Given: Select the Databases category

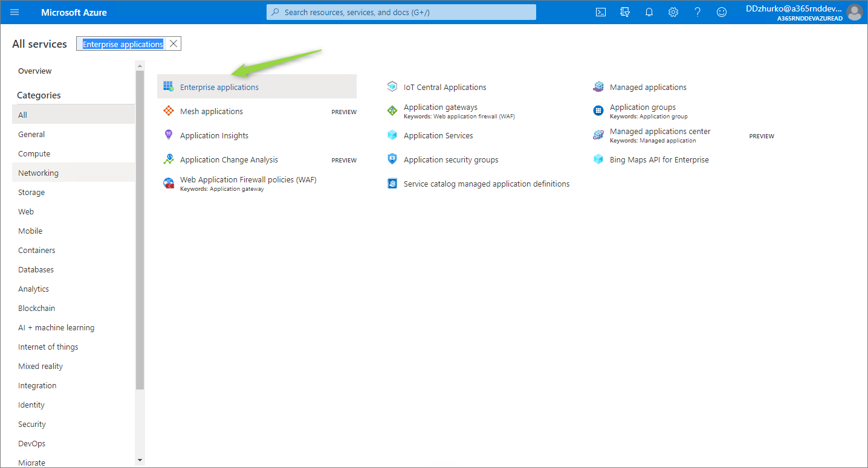Looking at the screenshot, I should [x=36, y=269].
